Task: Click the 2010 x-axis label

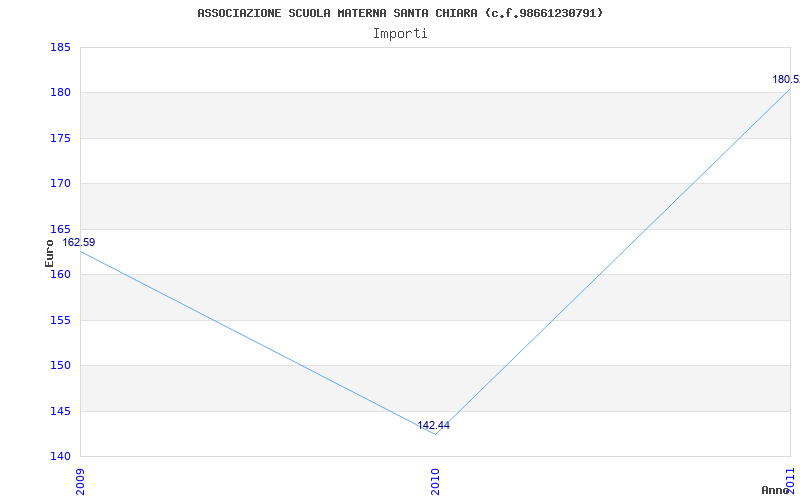Action: tap(435, 481)
